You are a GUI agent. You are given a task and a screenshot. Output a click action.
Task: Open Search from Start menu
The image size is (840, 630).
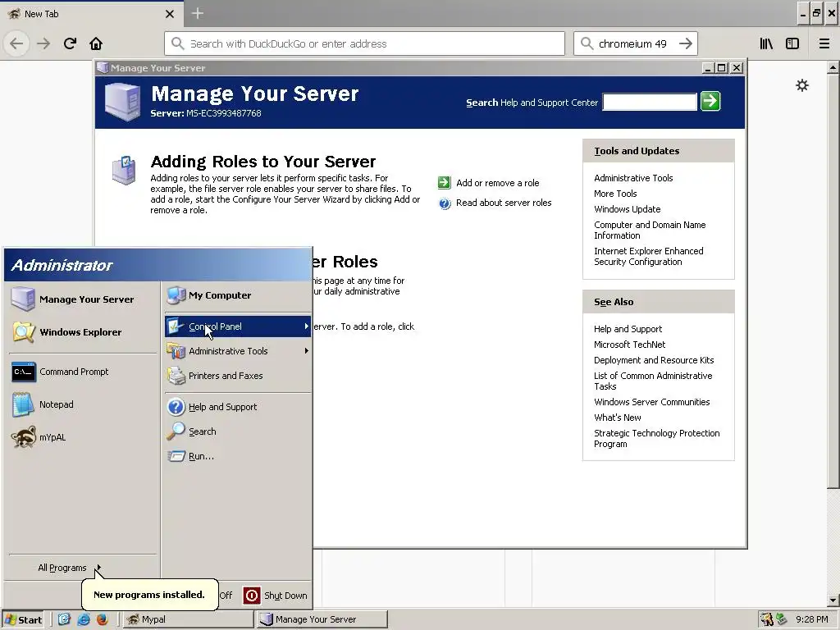pos(238,431)
